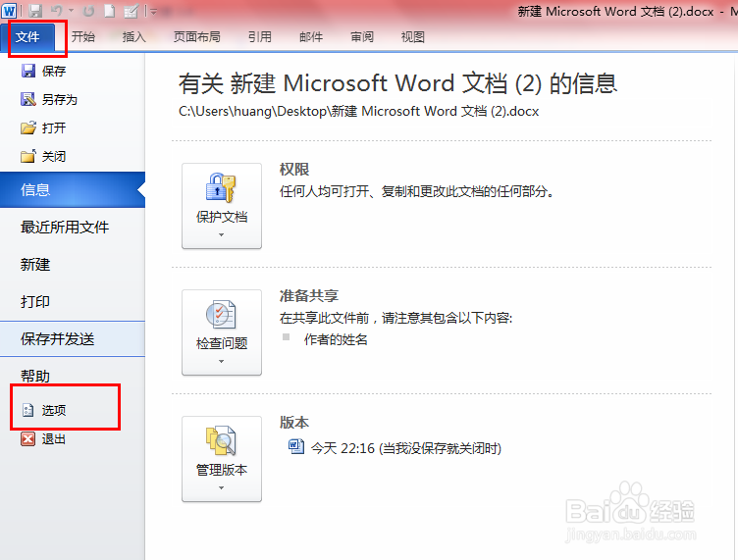Image resolution: width=738 pixels, height=560 pixels.
Task: Click the 检查问题 button label
Action: pos(222,343)
